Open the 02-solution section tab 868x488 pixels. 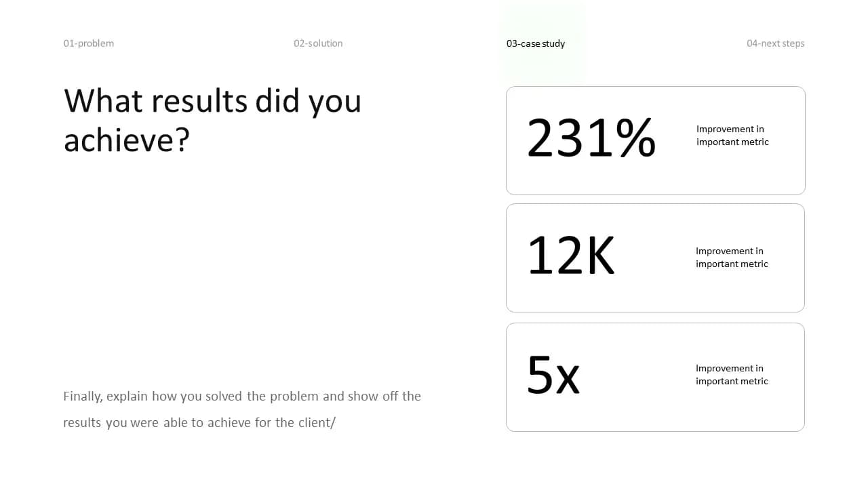[x=318, y=43]
